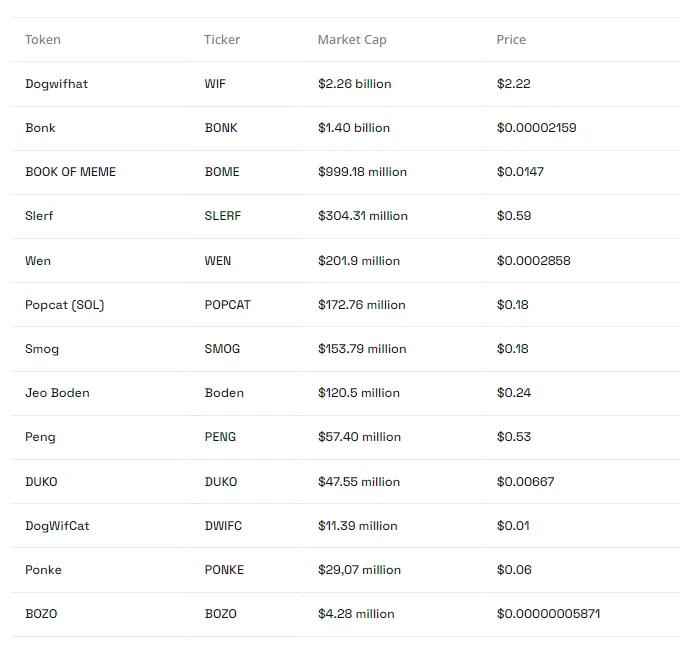This screenshot has width=693, height=646.
Task: Select the Popcat (SOL) token name
Action: 65,305
